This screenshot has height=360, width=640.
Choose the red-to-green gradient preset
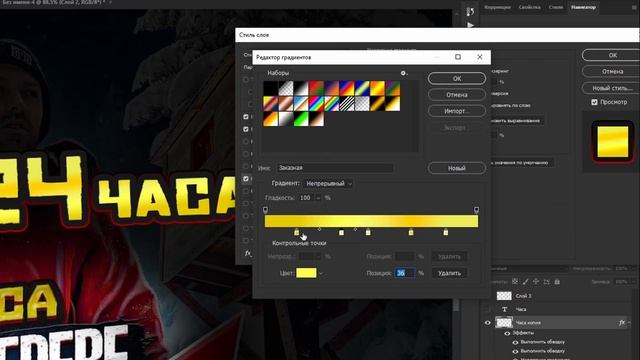tap(316, 88)
